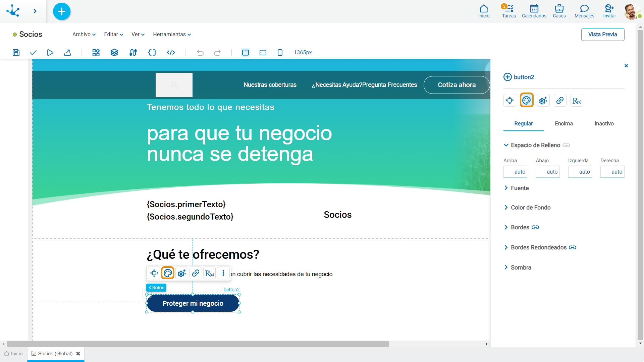Viewport: 644px width, 362px height.
Task: Go to Inicio home icon
Action: 484,11
